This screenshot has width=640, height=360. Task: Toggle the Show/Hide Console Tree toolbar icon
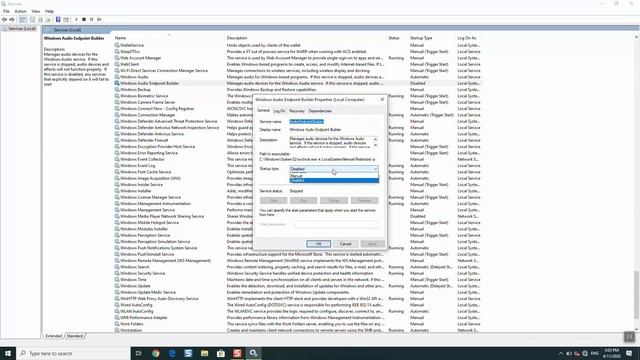(23, 19)
